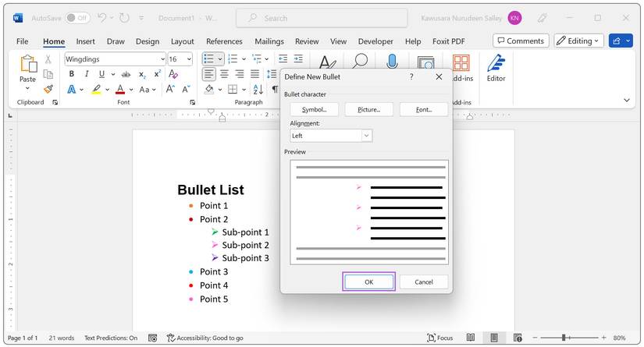This screenshot has width=644, height=347.
Task: Click the Bullets list icon
Action: (x=208, y=59)
